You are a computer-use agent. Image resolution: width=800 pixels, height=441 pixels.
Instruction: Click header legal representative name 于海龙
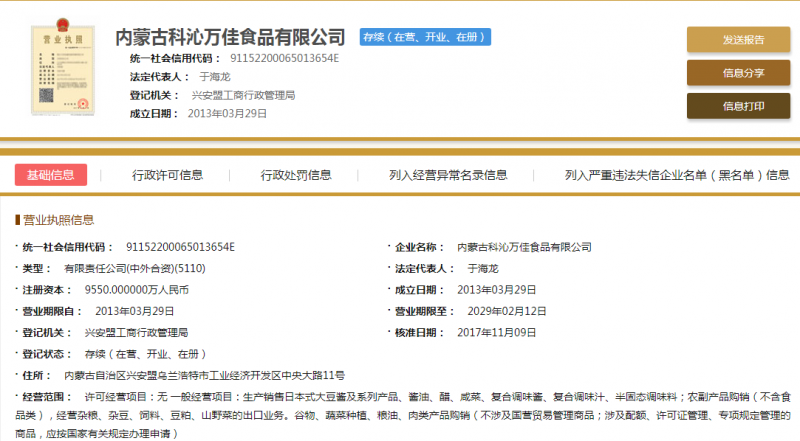(x=215, y=77)
